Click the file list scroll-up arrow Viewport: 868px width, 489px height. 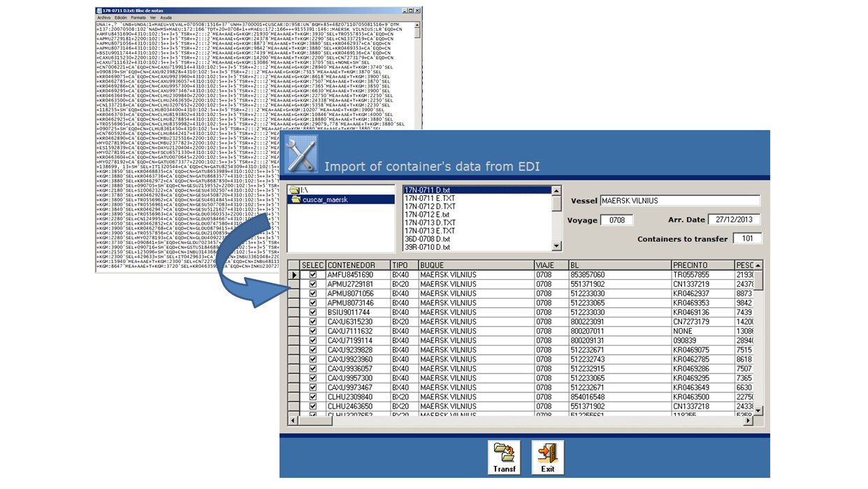[556, 190]
